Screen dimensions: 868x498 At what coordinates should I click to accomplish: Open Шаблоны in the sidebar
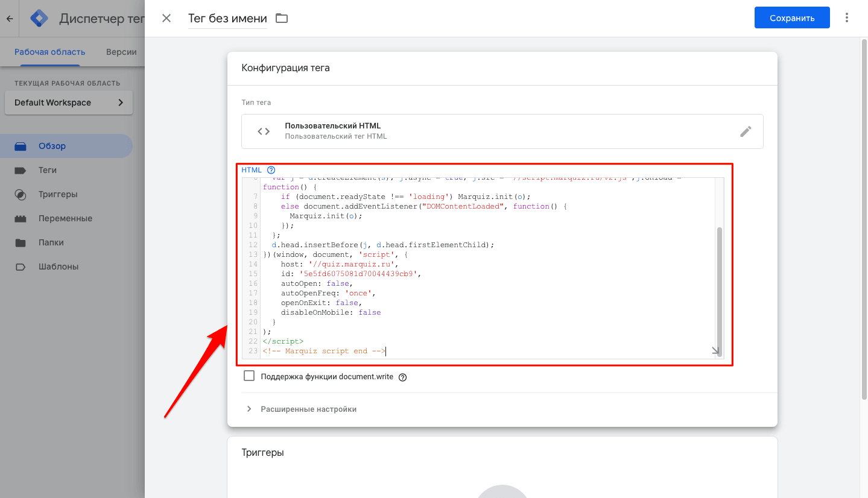66,266
